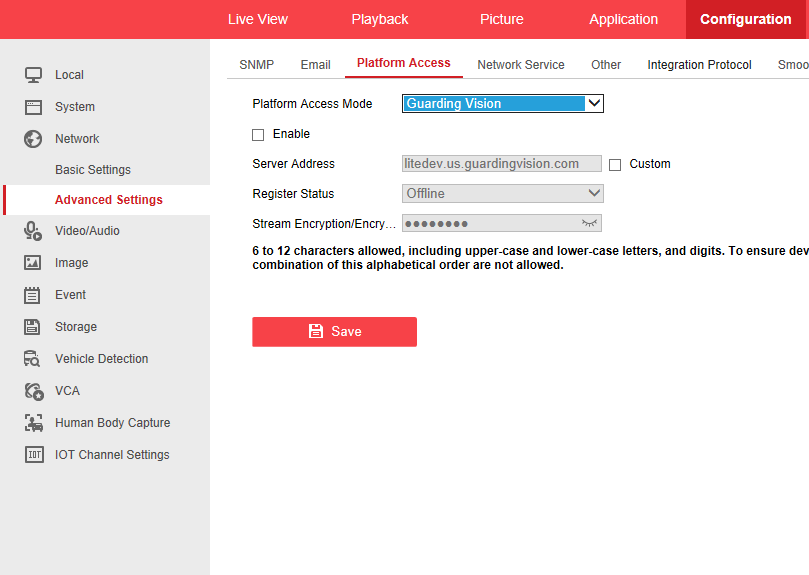Click the Stream Encryption key field
Viewport: 809px width, 575px height.
pyautogui.click(x=490, y=223)
